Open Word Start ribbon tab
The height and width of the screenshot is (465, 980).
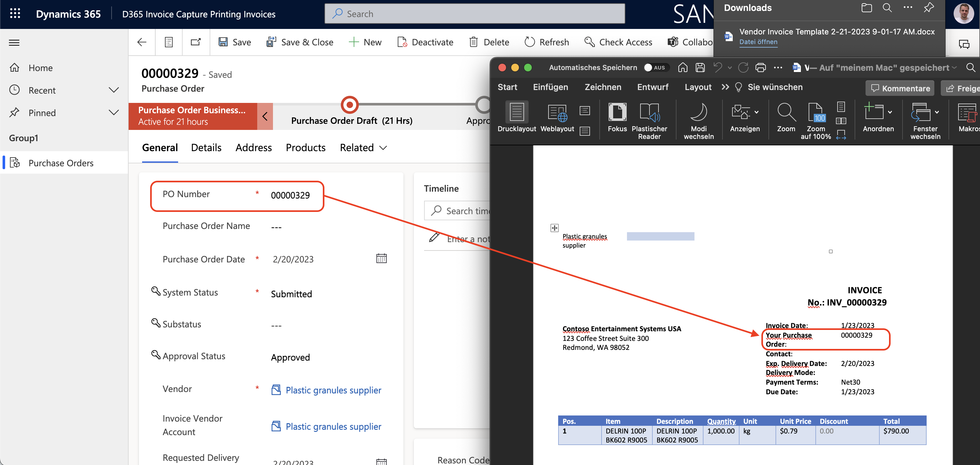(x=507, y=87)
